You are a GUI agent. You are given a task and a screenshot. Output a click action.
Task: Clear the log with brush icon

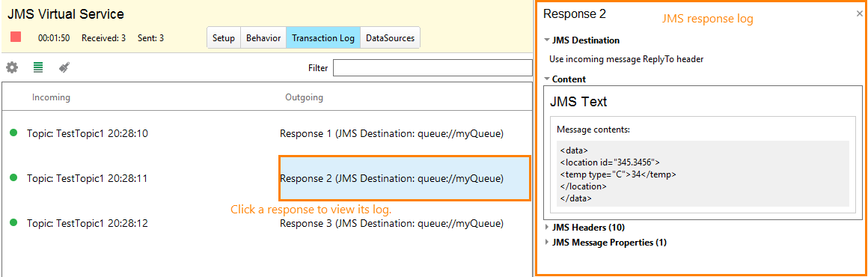click(x=64, y=67)
